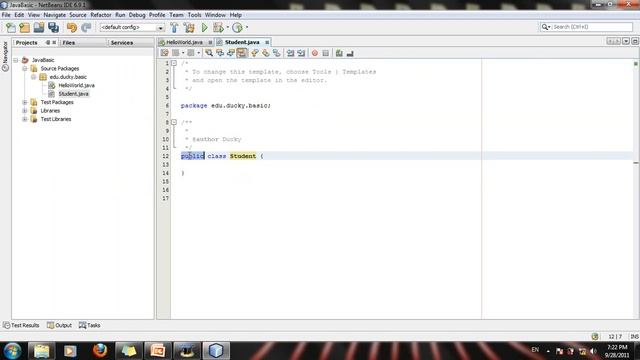
Task: Open the default config dropdown
Action: click(160, 28)
